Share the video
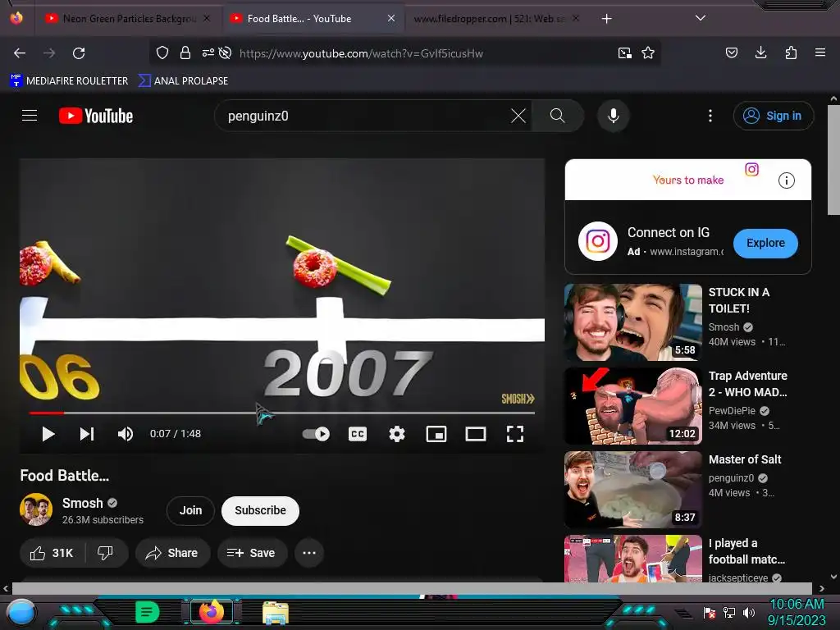This screenshot has height=630, width=840. coord(172,553)
